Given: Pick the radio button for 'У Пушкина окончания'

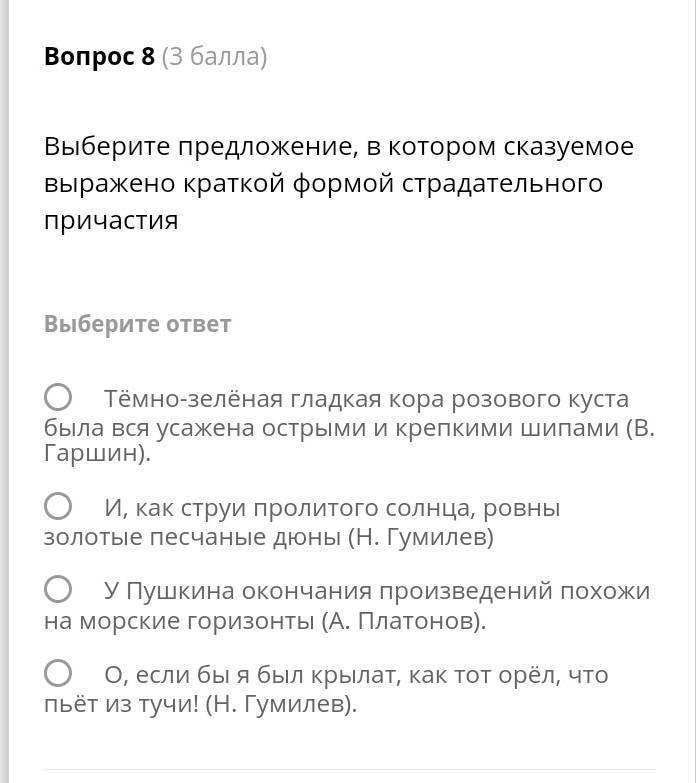Looking at the screenshot, I should click(58, 590).
